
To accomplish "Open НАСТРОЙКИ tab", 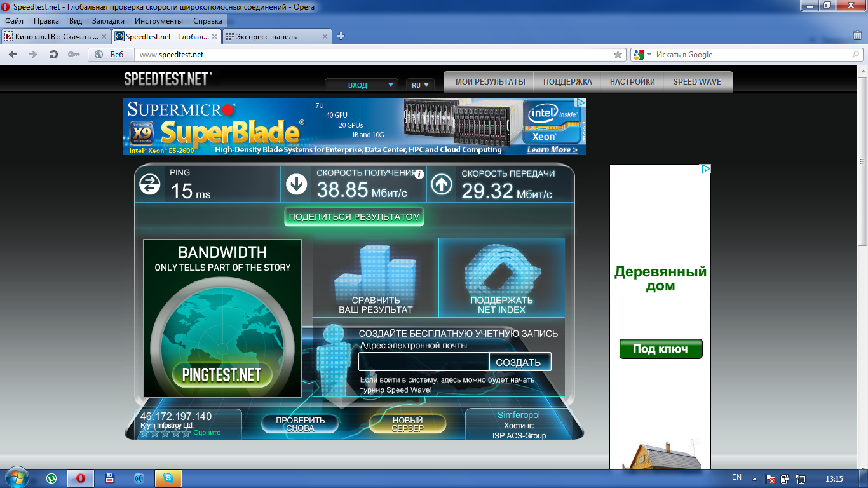I will pyautogui.click(x=632, y=82).
